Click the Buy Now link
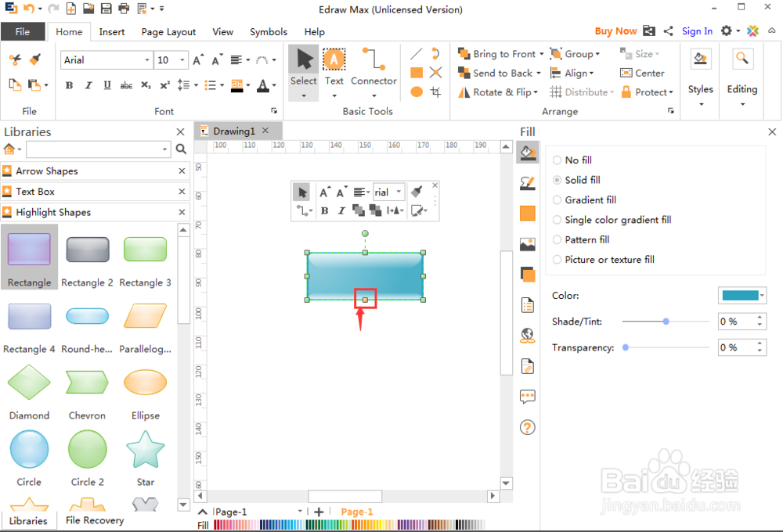The width and height of the screenshot is (783, 532). (x=615, y=31)
